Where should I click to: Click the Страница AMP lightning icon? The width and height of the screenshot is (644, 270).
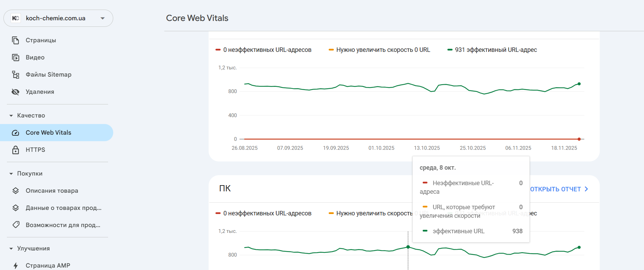[x=15, y=266]
